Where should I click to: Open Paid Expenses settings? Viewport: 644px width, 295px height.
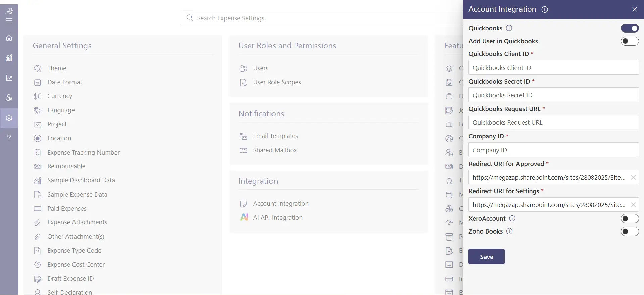pos(67,208)
